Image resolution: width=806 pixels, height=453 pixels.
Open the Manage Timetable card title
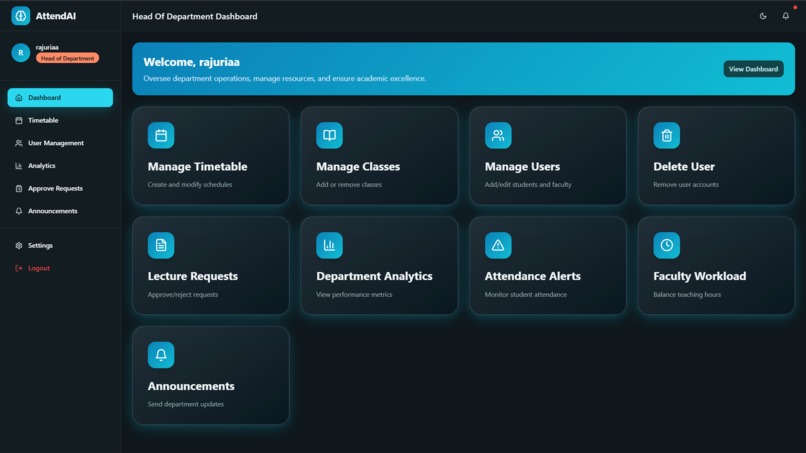(197, 167)
